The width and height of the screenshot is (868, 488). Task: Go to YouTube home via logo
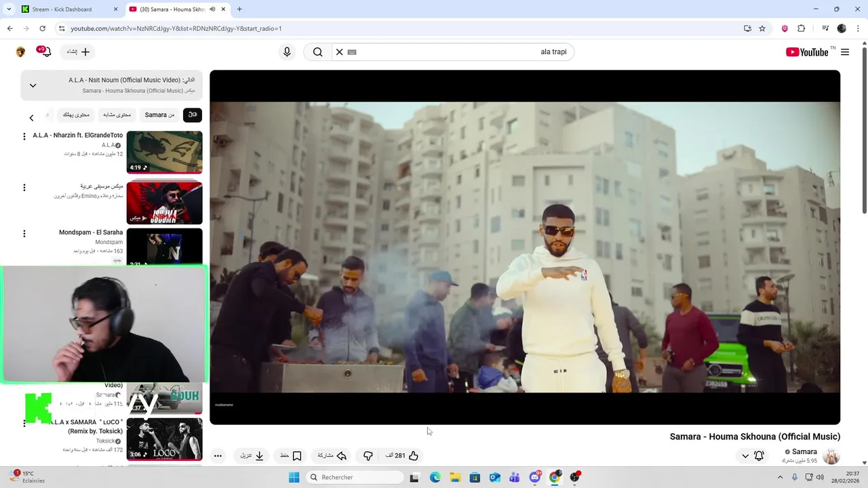tap(807, 52)
